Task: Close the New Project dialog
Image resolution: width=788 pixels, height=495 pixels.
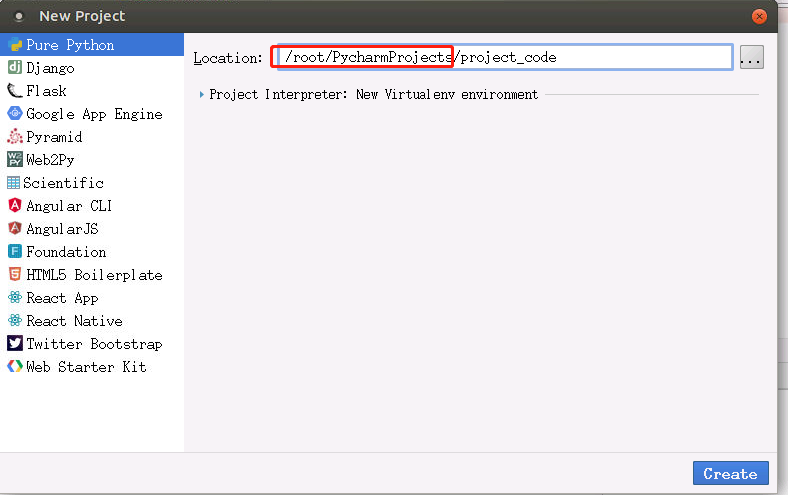Action: [759, 17]
